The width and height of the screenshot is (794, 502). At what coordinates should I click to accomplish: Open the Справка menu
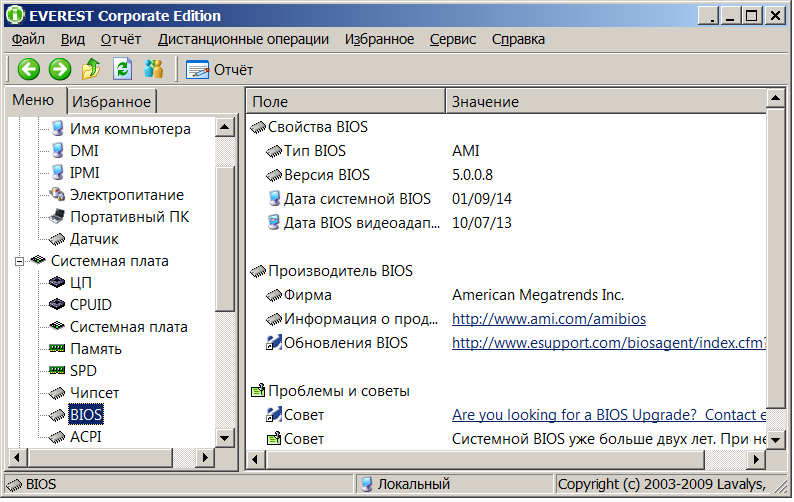click(x=518, y=39)
